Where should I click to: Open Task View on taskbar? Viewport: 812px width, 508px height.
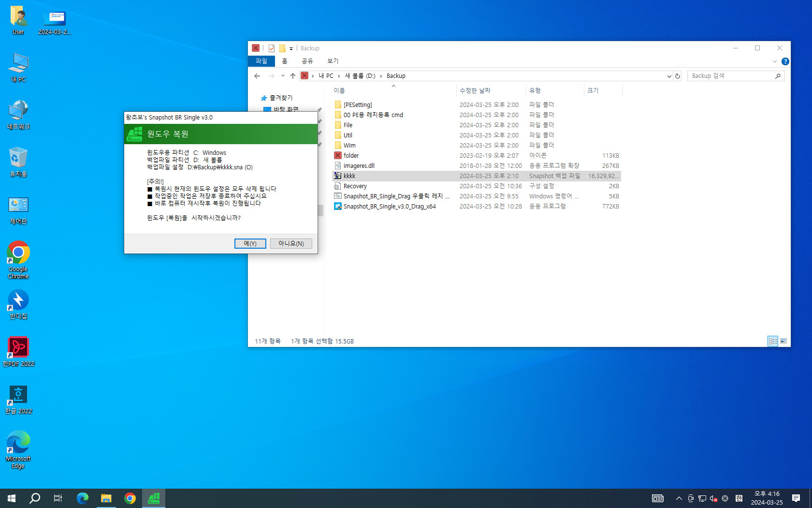(x=58, y=498)
